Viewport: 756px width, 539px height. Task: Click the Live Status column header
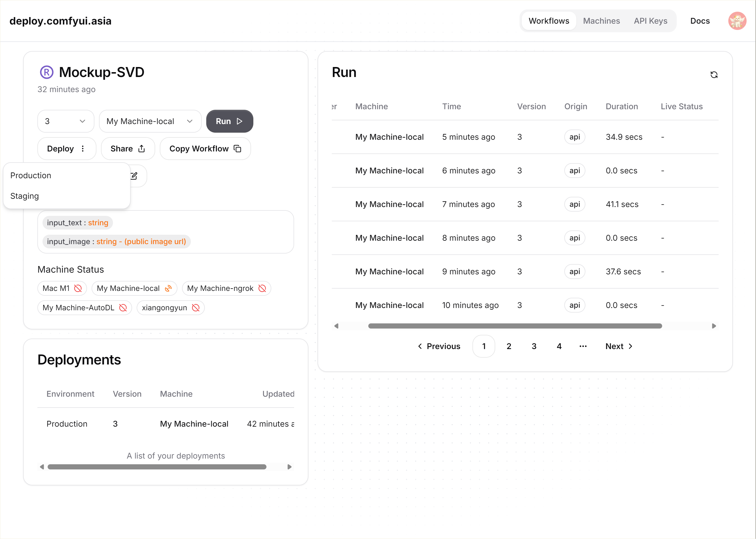click(x=682, y=107)
